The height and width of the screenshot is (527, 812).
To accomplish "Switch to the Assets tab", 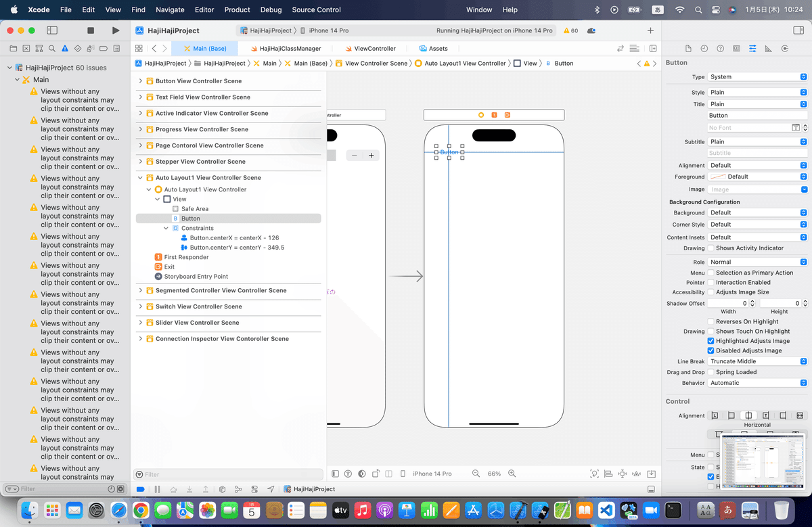I will (434, 49).
